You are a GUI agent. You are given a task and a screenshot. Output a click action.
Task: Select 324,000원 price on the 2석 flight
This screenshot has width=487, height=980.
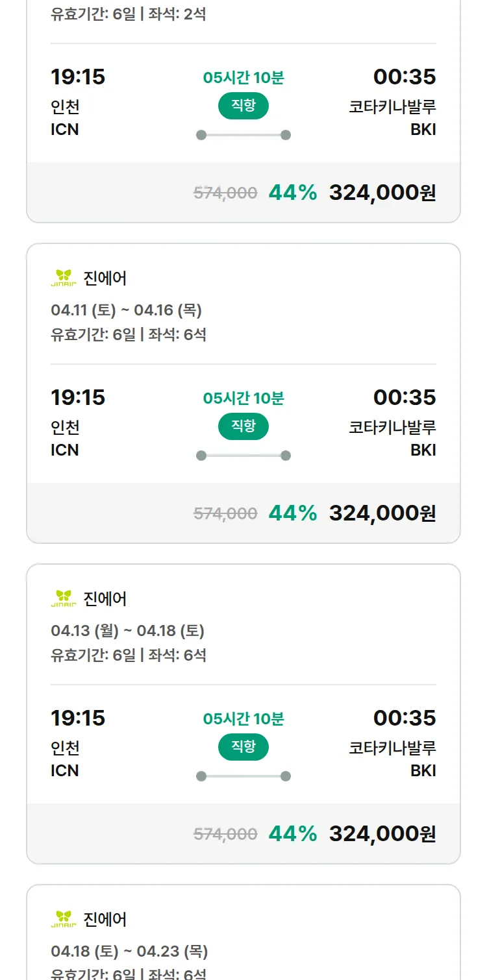point(382,192)
